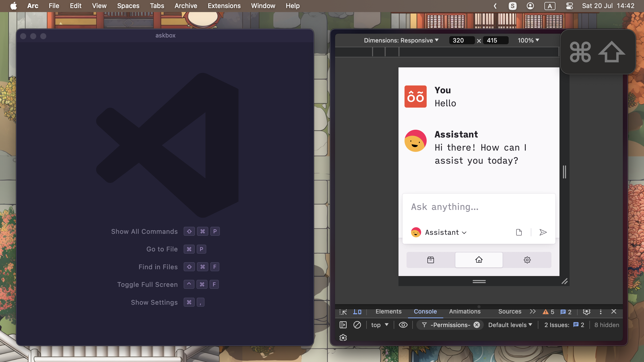Click the viewport width field 320
644x362 pixels.
pyautogui.click(x=462, y=40)
